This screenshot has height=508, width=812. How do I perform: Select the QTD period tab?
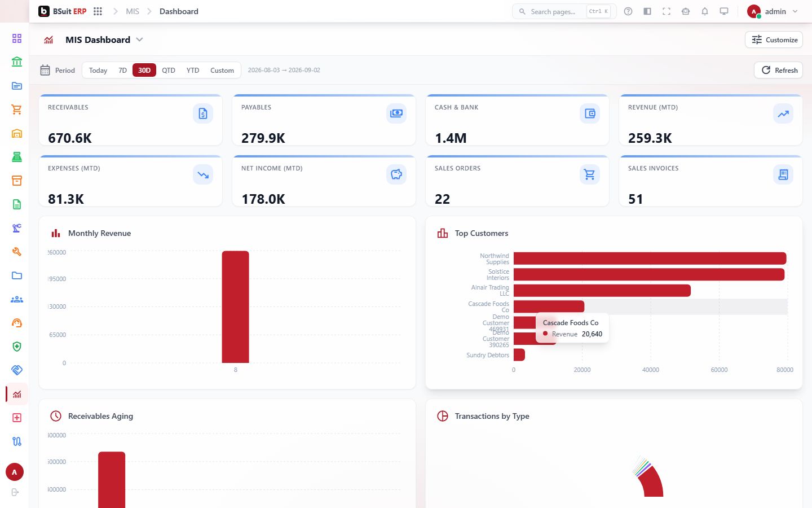click(169, 70)
